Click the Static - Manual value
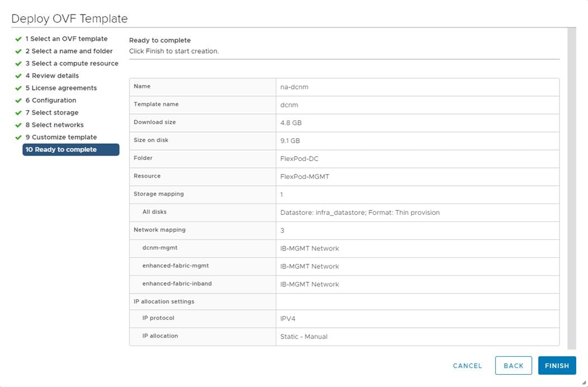Image resolution: width=588 pixels, height=387 pixels. tap(304, 337)
